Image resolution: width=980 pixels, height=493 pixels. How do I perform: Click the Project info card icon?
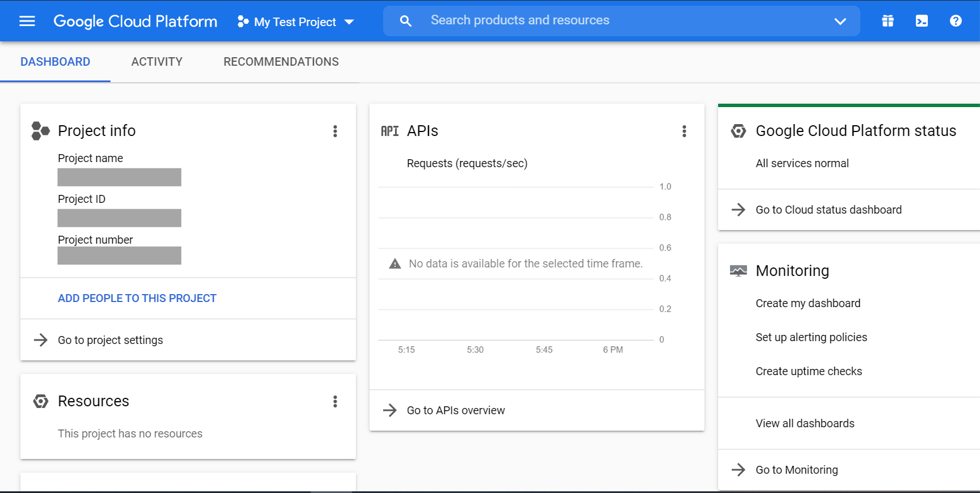41,131
